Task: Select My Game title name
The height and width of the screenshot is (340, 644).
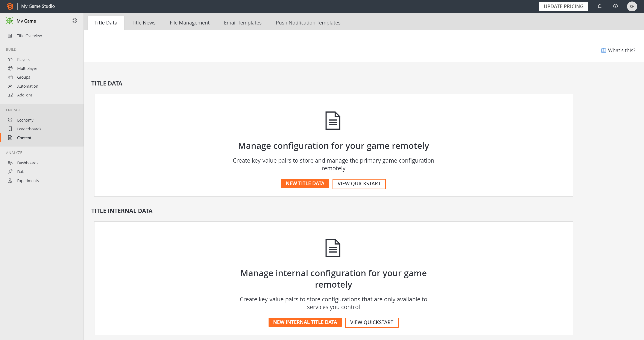Action: pos(26,21)
